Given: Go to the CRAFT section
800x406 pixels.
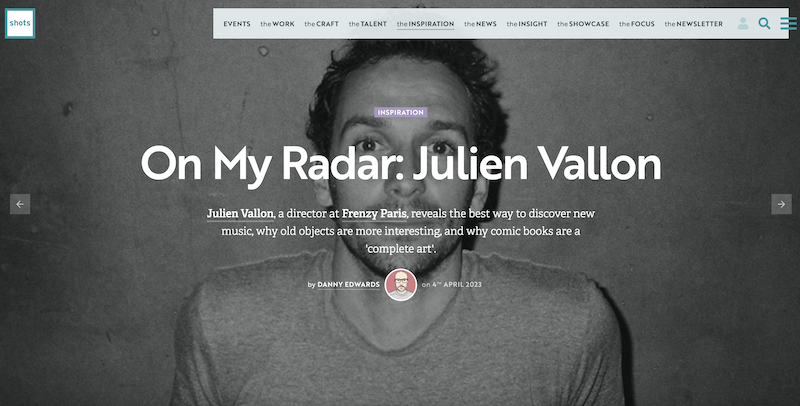Looking at the screenshot, I should (x=321, y=24).
